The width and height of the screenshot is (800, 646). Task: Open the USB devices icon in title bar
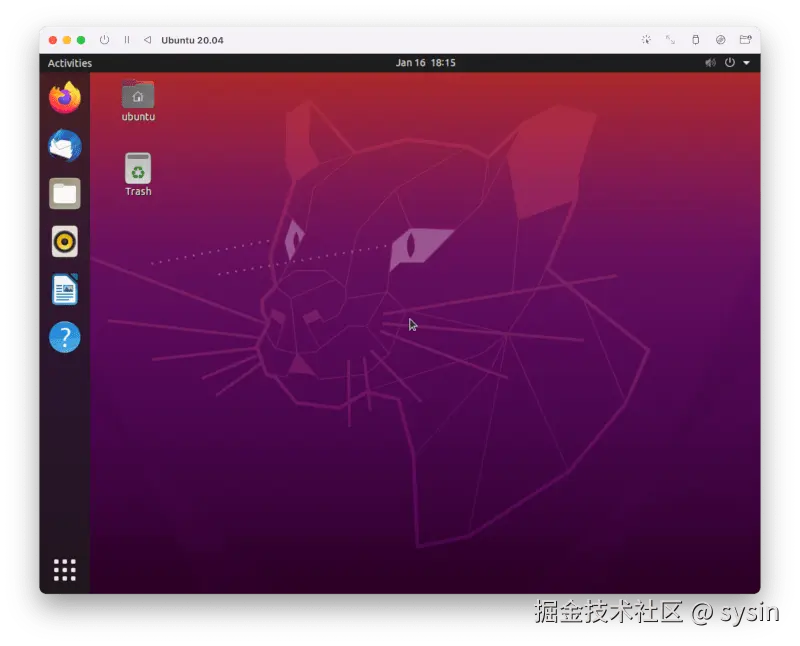coord(695,40)
